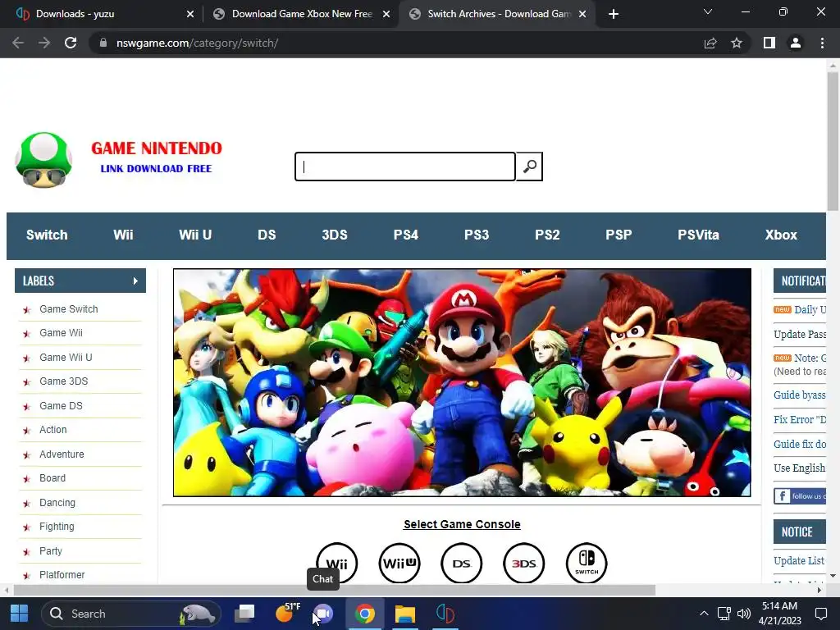Open Chat app on the taskbar

(323, 614)
